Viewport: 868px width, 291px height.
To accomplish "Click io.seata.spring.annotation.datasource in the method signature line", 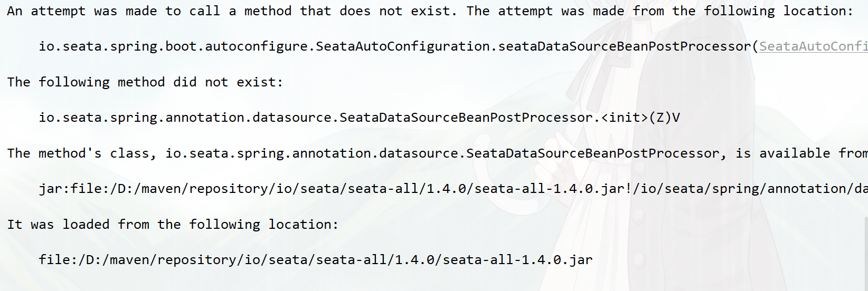I will point(186,118).
